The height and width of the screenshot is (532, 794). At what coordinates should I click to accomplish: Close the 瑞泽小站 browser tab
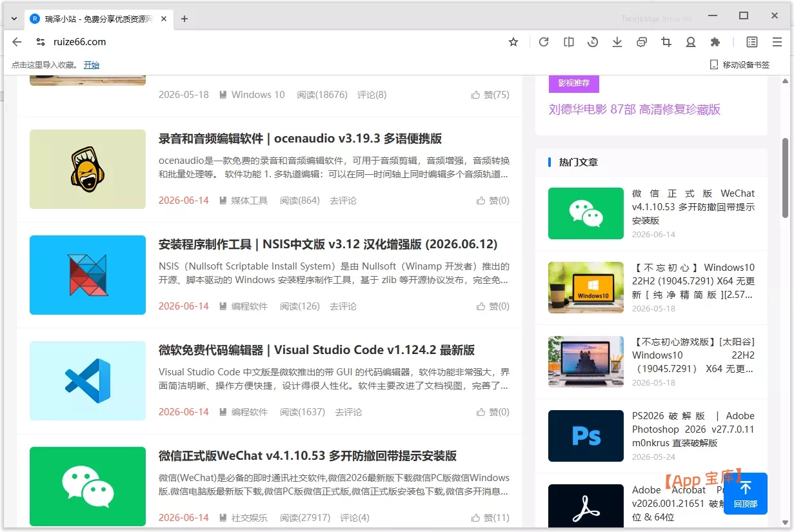(x=164, y=19)
